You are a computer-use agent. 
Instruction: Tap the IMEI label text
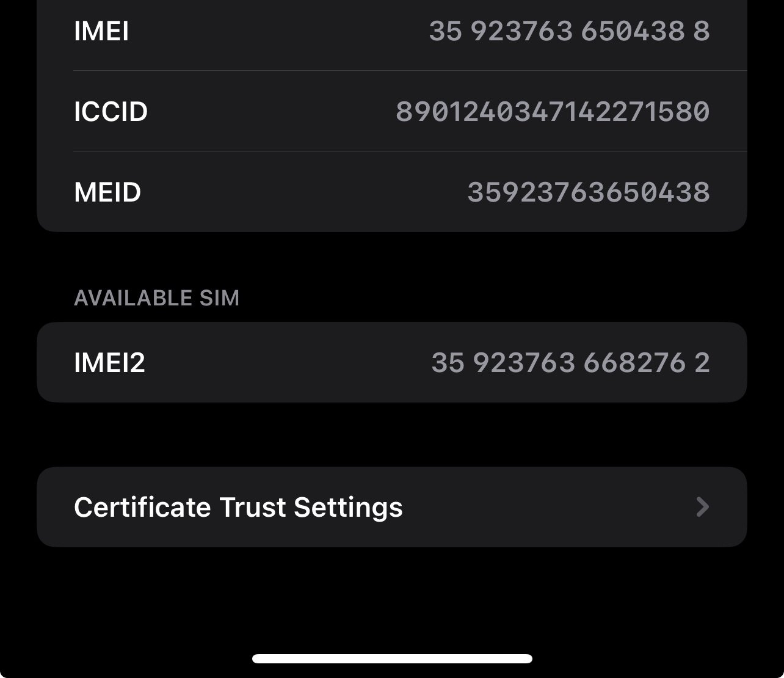tap(101, 31)
